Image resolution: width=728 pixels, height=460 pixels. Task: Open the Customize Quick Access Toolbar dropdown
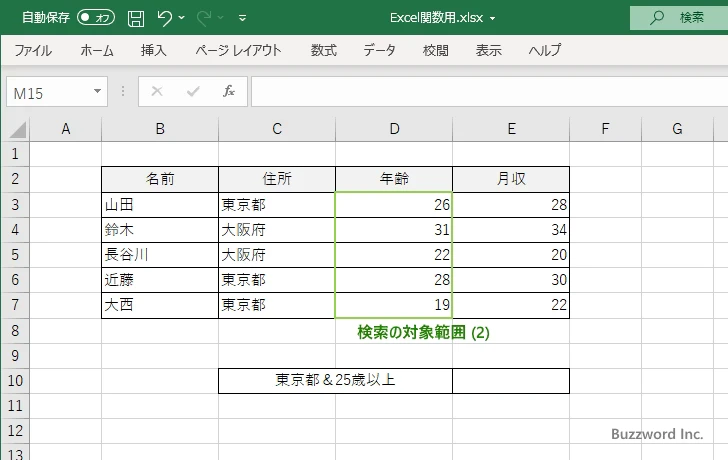(242, 18)
